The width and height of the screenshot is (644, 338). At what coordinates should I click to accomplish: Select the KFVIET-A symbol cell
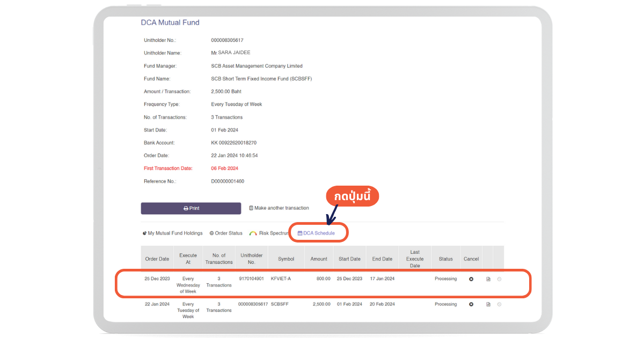click(281, 279)
